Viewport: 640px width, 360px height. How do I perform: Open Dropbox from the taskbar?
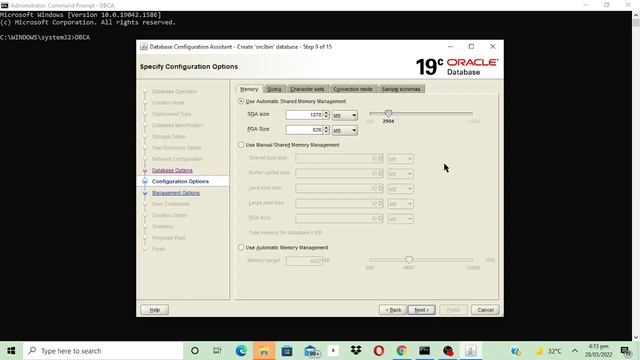pyautogui.click(x=356, y=350)
